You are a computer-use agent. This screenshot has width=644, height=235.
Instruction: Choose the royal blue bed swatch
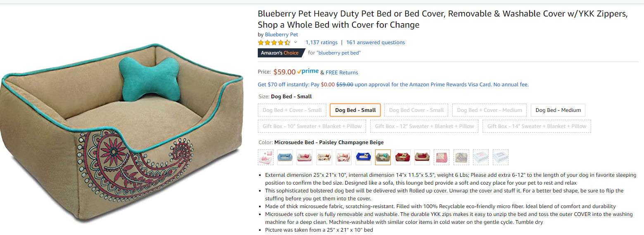364,157
